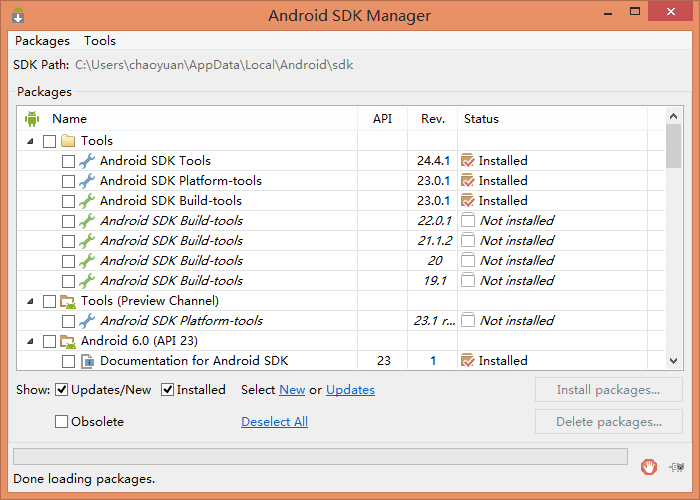Click not-installed status icon for Build-tools rev 20

(x=467, y=260)
